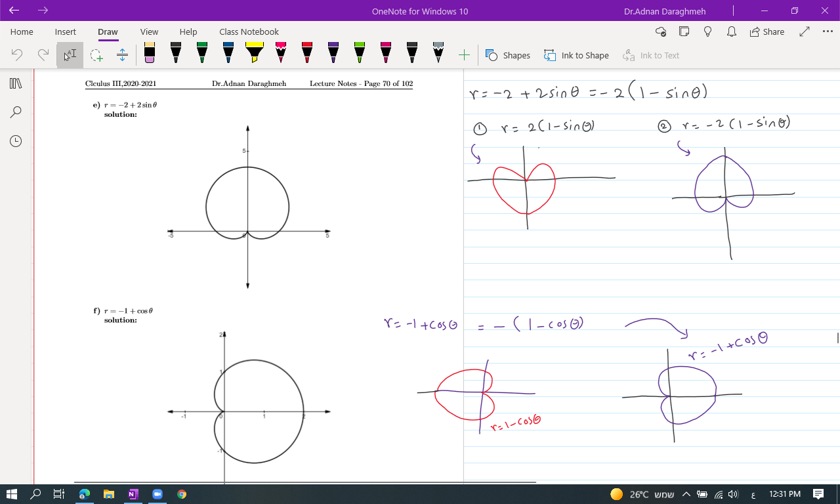Open the Dr.Adnan Daraghmeh account menu
This screenshot has height=504, width=840.
(x=665, y=11)
